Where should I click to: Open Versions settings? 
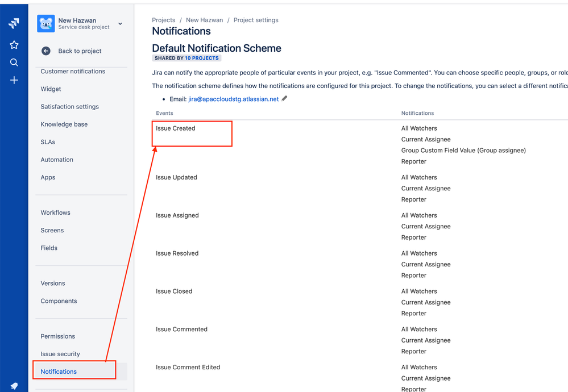tap(53, 283)
